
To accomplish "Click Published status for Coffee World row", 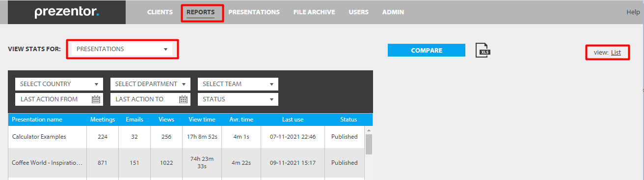I will (345, 163).
